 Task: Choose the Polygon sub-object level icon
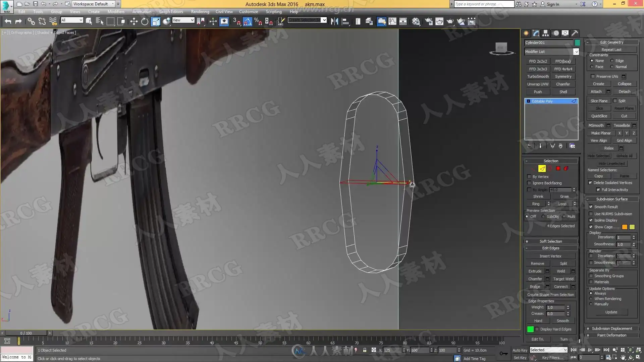coord(558,169)
